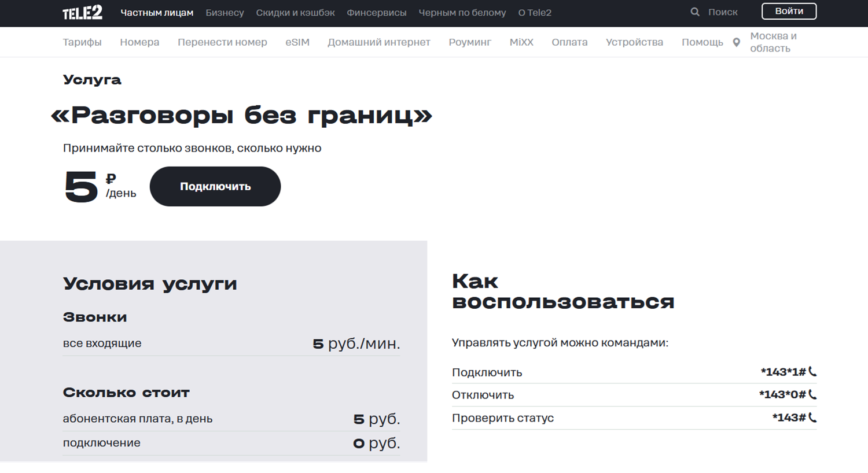Click text Управлять услугой можно командами
868x473 pixels.
[560, 342]
